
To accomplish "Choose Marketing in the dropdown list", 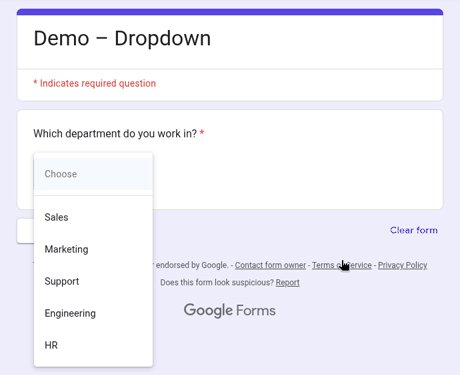I will coord(93,249).
